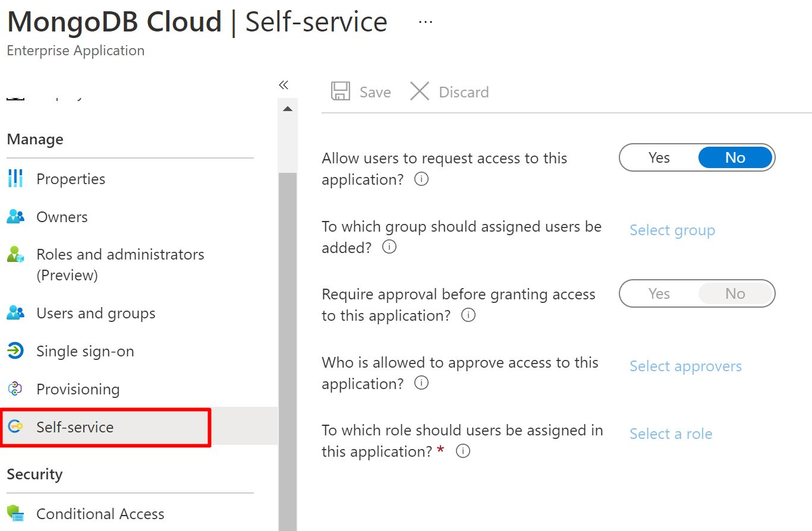Choose Yes for 'Require approval before granting access'
Viewport: 812px width, 531px height.
659,294
